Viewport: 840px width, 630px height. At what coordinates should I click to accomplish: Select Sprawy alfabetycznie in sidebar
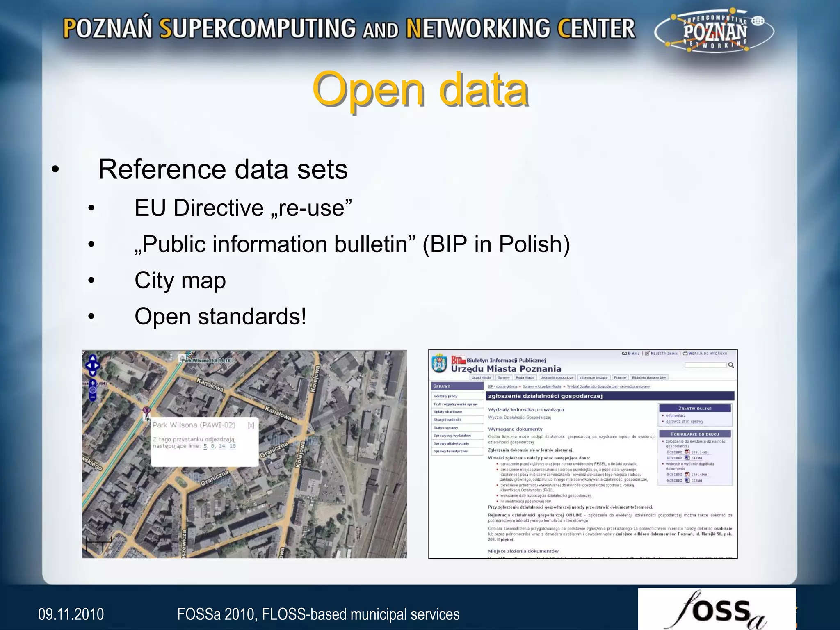click(457, 443)
